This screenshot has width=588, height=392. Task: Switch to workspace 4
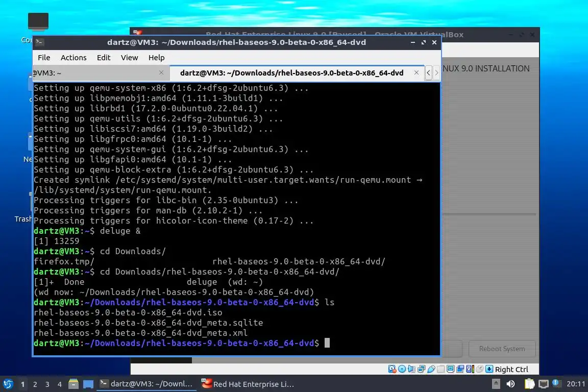point(59,384)
